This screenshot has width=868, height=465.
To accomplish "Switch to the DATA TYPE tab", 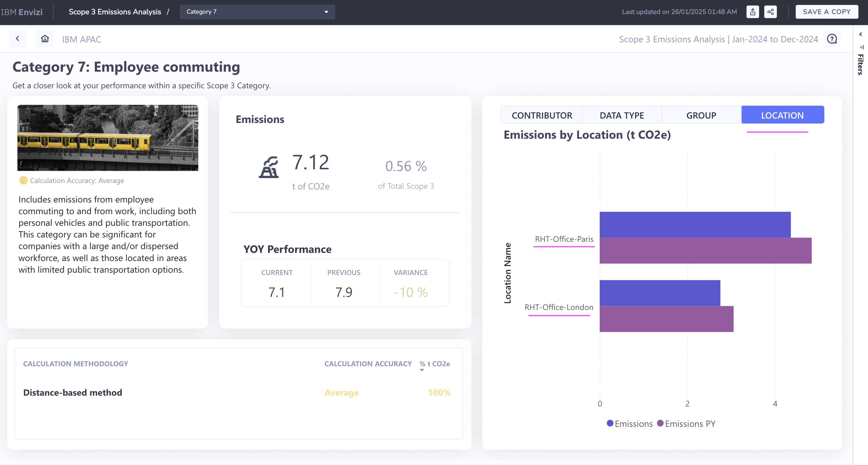I will pos(622,115).
